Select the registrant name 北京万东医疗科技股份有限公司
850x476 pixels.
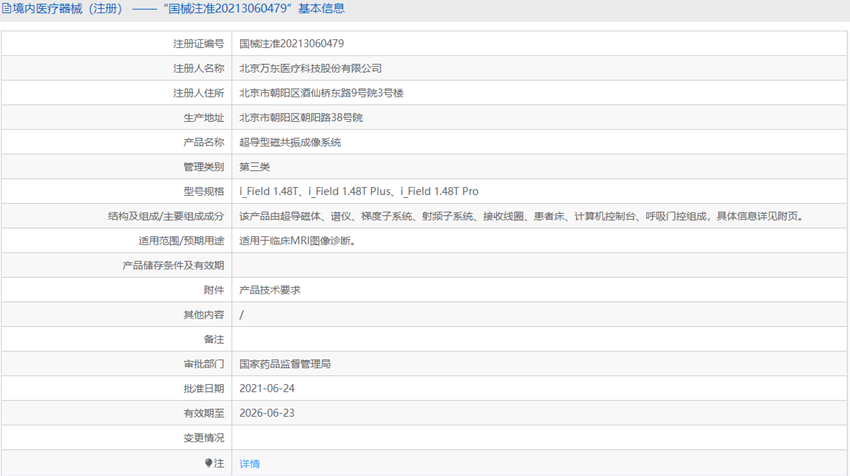311,68
